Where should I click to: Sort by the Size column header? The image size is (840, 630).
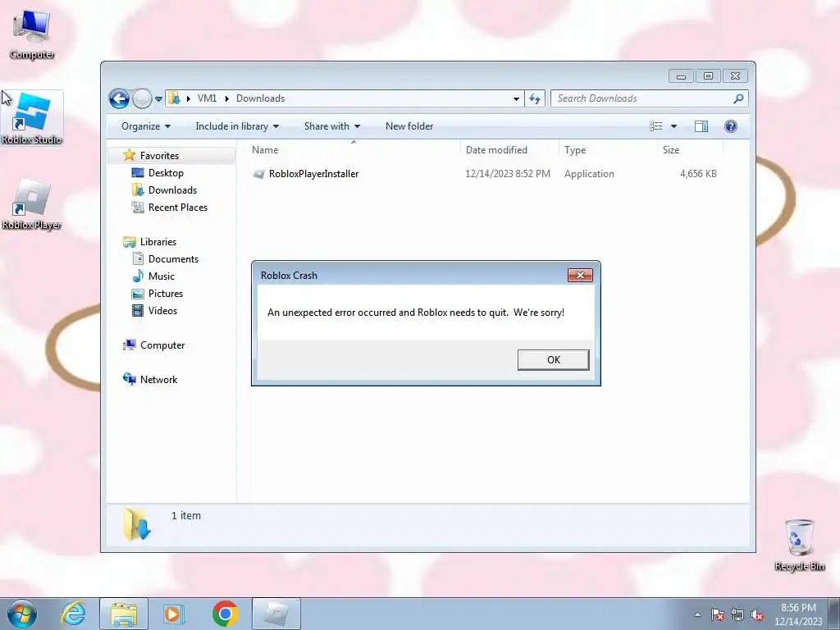coord(689,150)
